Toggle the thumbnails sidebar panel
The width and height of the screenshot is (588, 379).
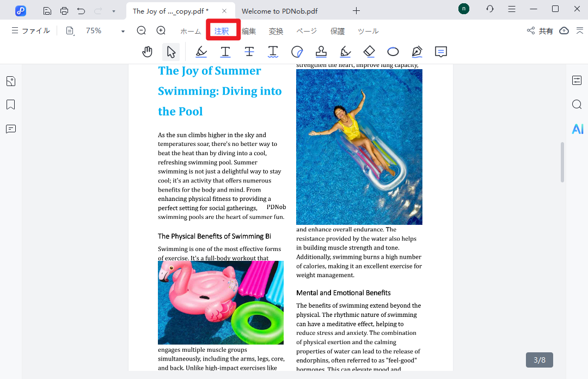point(10,81)
